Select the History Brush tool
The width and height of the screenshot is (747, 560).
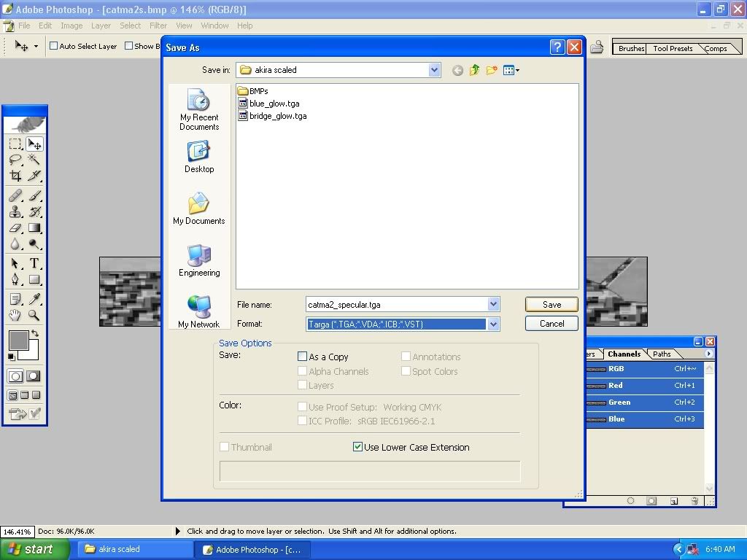[34, 211]
